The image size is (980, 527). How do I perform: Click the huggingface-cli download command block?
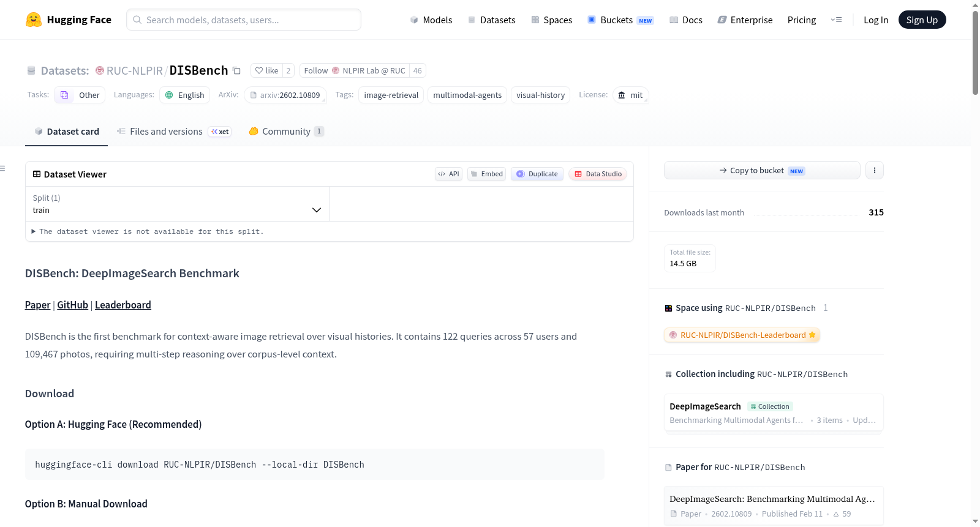pyautogui.click(x=315, y=465)
